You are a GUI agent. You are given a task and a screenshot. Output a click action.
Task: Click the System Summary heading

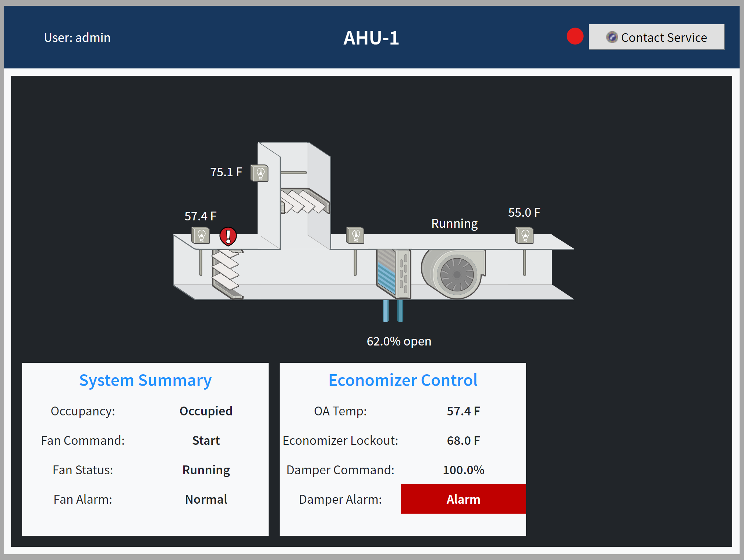point(145,380)
